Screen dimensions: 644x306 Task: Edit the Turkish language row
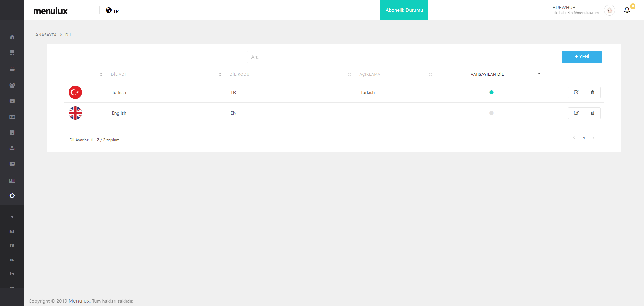(x=576, y=92)
